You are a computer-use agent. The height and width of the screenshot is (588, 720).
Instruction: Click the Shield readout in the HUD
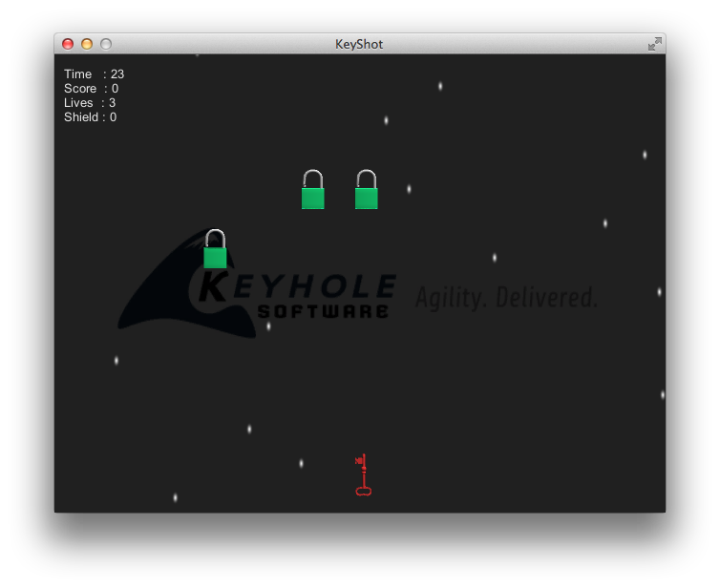click(x=90, y=117)
